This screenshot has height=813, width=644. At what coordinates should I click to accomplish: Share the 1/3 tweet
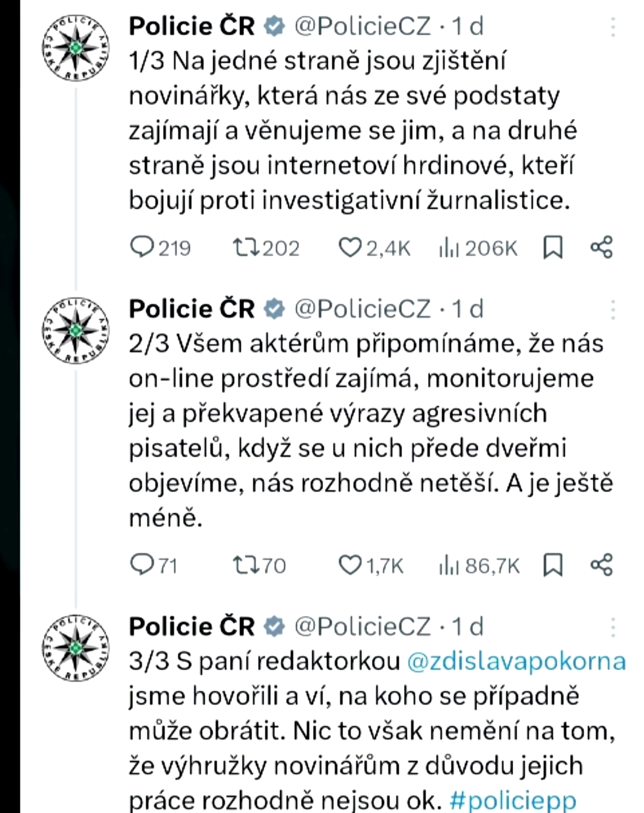[x=601, y=247]
